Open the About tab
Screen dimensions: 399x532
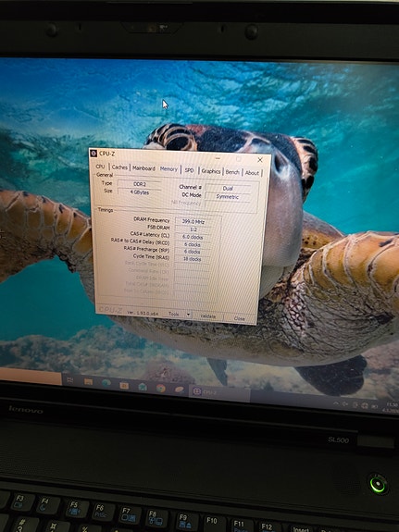click(x=252, y=173)
